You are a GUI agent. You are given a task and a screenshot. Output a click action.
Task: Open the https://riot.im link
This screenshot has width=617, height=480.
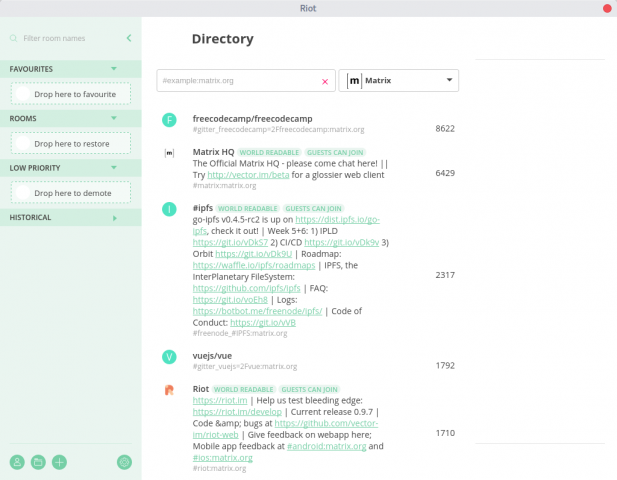[220, 401]
